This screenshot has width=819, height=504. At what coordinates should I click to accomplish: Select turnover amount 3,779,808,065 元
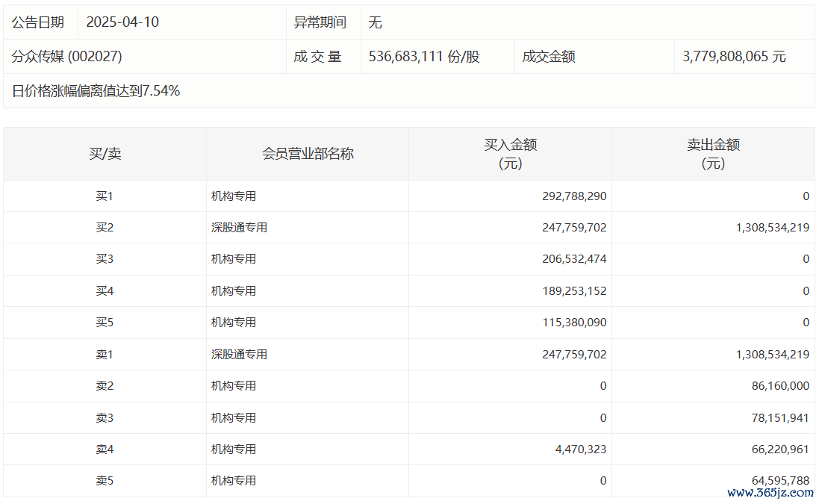[734, 57]
